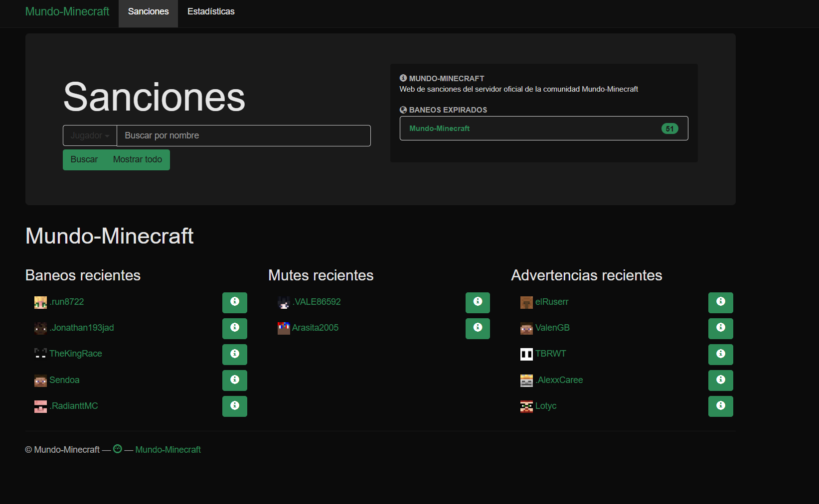Open ValenGB warning player link
This screenshot has width=819, height=504.
(x=552, y=328)
